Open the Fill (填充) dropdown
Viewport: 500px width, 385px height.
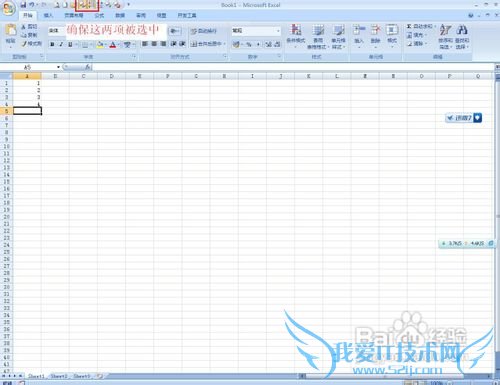(416, 35)
